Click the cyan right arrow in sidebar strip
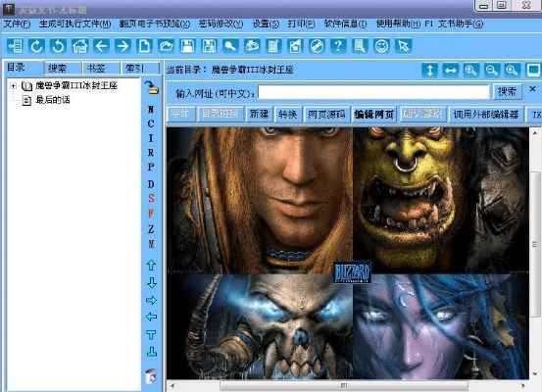Image resolution: width=542 pixels, height=392 pixels. tap(151, 300)
